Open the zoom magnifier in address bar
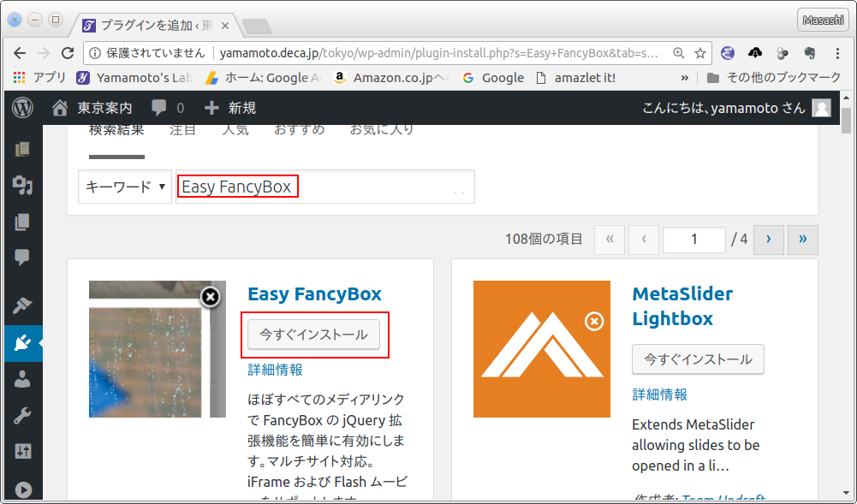This screenshot has height=504, width=857. 678,53
